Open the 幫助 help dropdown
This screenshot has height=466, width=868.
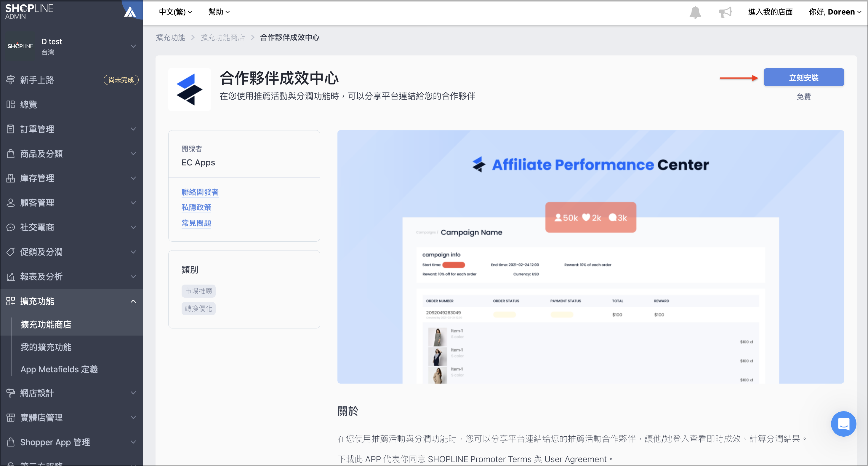tap(219, 12)
